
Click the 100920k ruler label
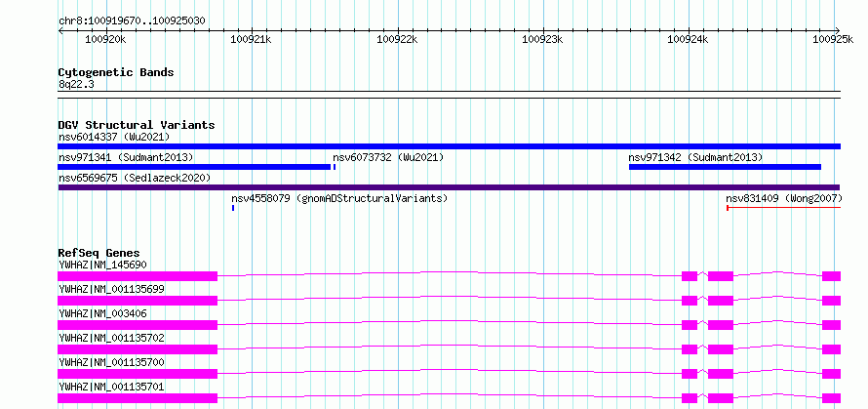[105, 39]
